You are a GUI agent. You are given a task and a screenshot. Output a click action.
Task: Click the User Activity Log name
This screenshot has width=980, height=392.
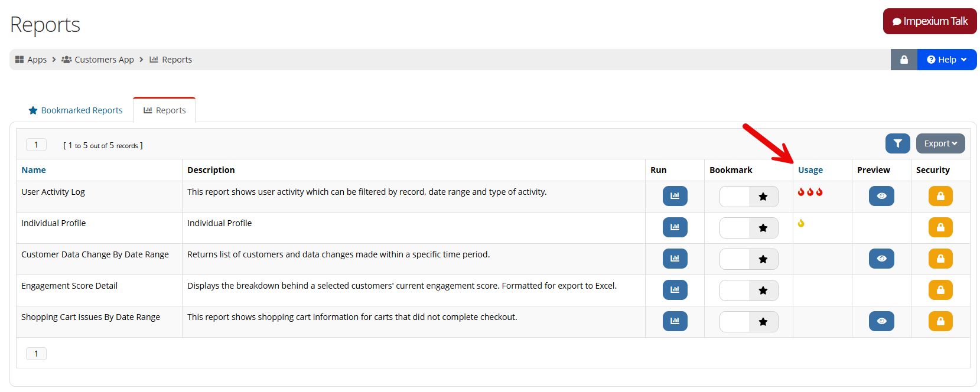pyautogui.click(x=53, y=192)
